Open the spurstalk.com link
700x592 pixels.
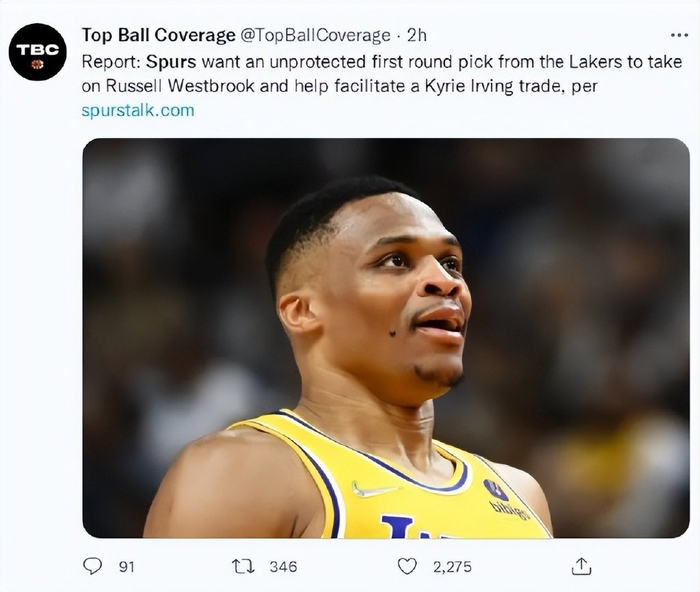click(x=138, y=110)
